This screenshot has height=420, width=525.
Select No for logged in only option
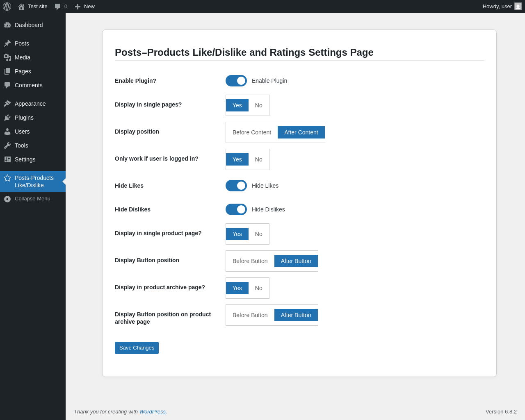(x=258, y=159)
